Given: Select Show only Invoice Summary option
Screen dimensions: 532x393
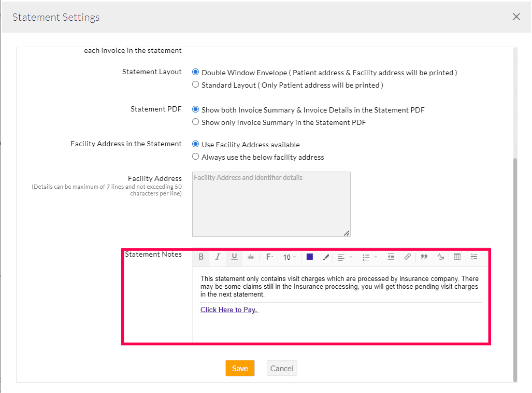Looking at the screenshot, I should (196, 122).
